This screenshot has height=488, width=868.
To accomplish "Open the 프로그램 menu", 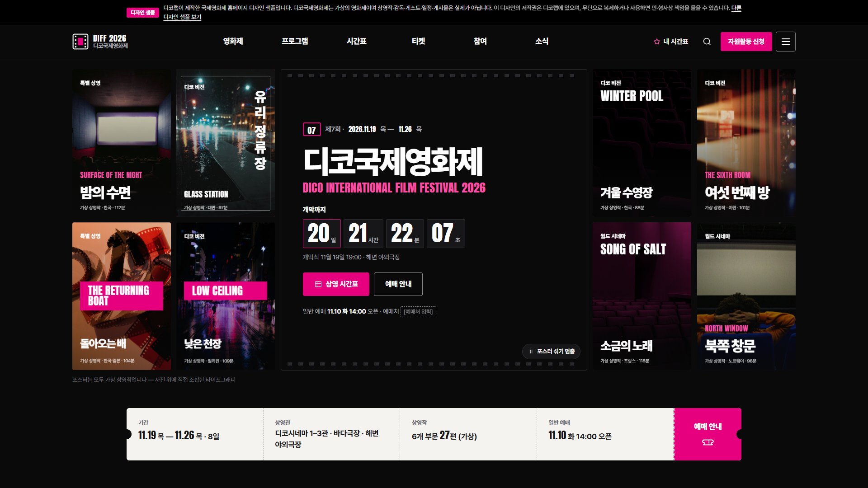I will [295, 41].
